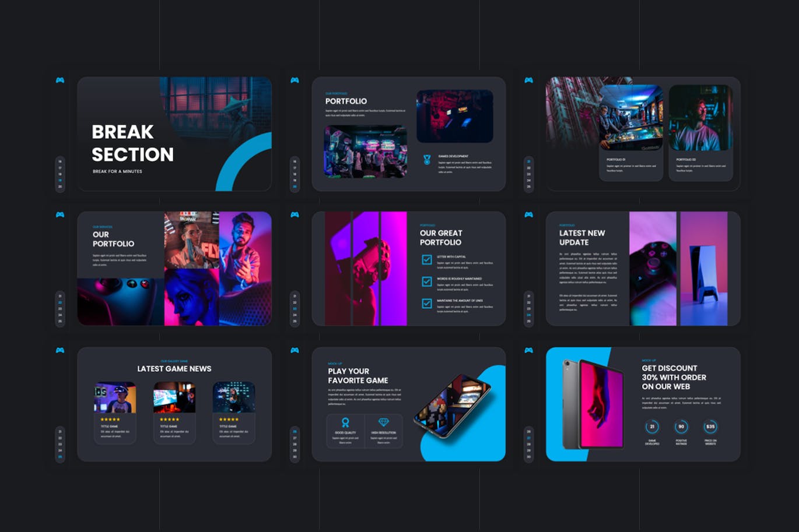
Task: Click the gamepad icon beside Latest Game News slide
Action: (x=60, y=351)
